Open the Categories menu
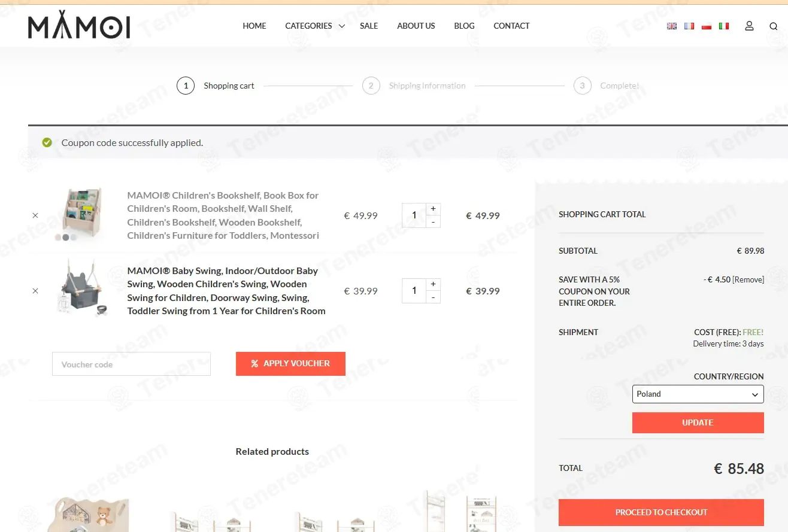Viewport: 788px width, 532px height. pos(308,26)
